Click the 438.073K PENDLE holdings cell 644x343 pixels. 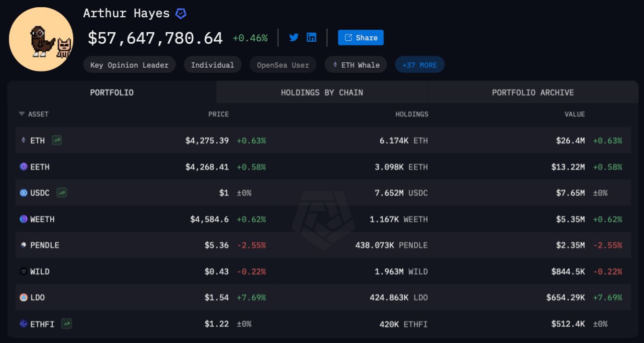pyautogui.click(x=392, y=245)
